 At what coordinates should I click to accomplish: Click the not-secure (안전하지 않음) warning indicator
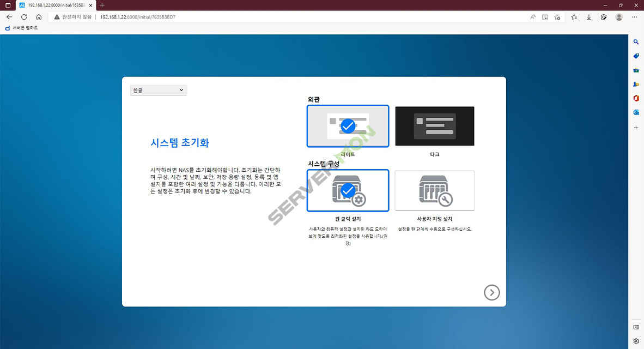(x=72, y=17)
